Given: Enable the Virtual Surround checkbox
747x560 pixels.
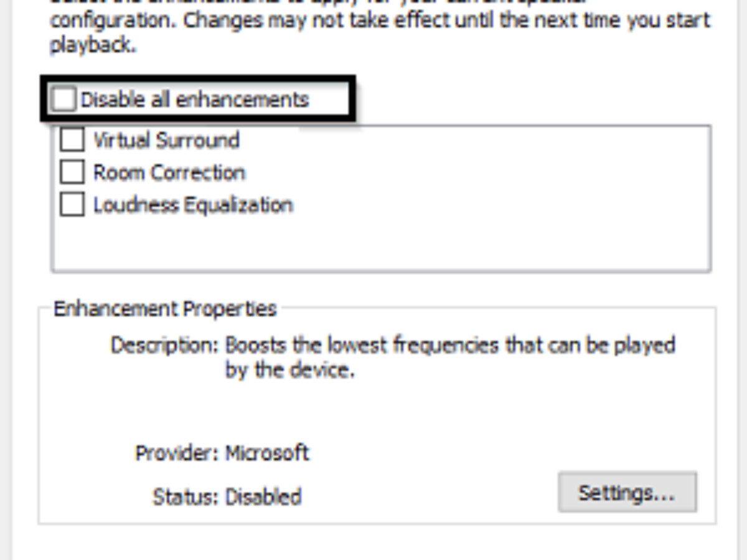Looking at the screenshot, I should point(72,139).
